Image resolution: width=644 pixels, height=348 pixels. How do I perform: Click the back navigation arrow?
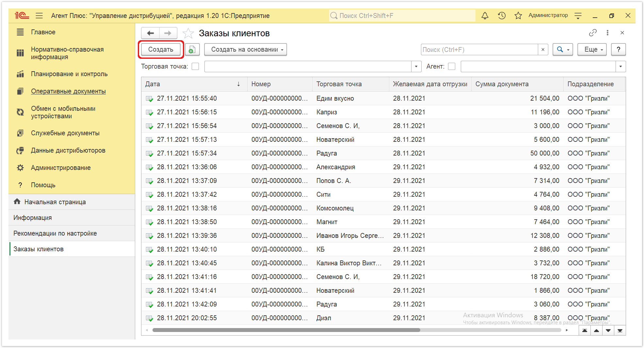[x=151, y=33]
